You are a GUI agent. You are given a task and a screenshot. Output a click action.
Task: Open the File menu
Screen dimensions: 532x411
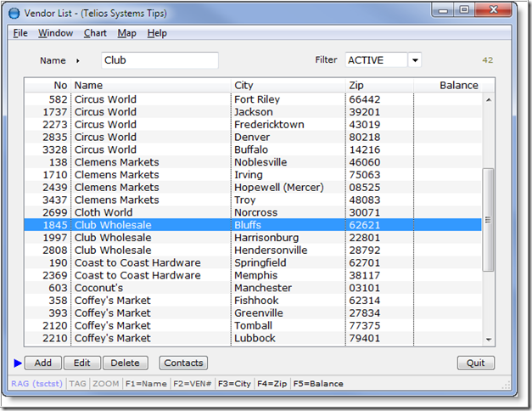(x=20, y=33)
